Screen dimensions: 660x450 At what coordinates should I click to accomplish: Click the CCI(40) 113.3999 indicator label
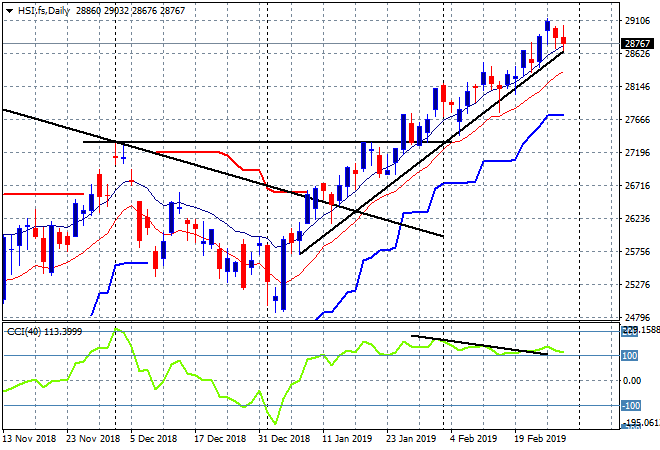pos(45,332)
